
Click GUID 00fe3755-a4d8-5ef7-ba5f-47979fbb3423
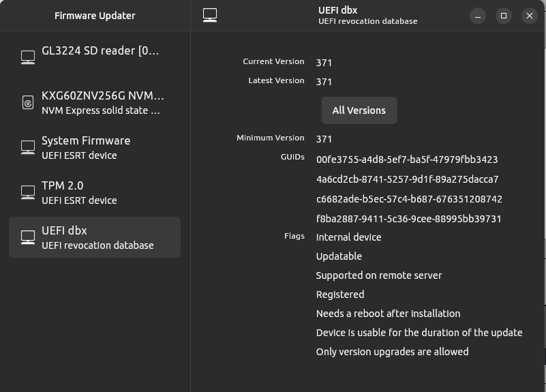407,160
